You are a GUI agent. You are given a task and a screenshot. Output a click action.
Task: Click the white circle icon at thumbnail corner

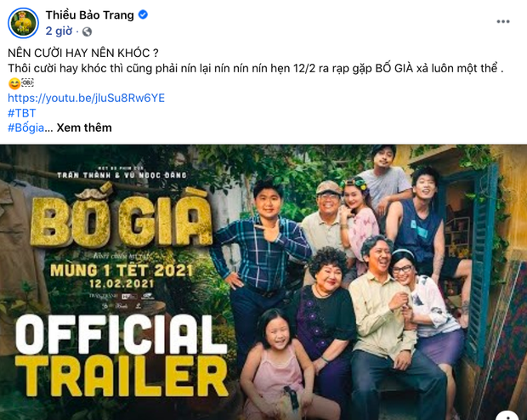[507, 413]
